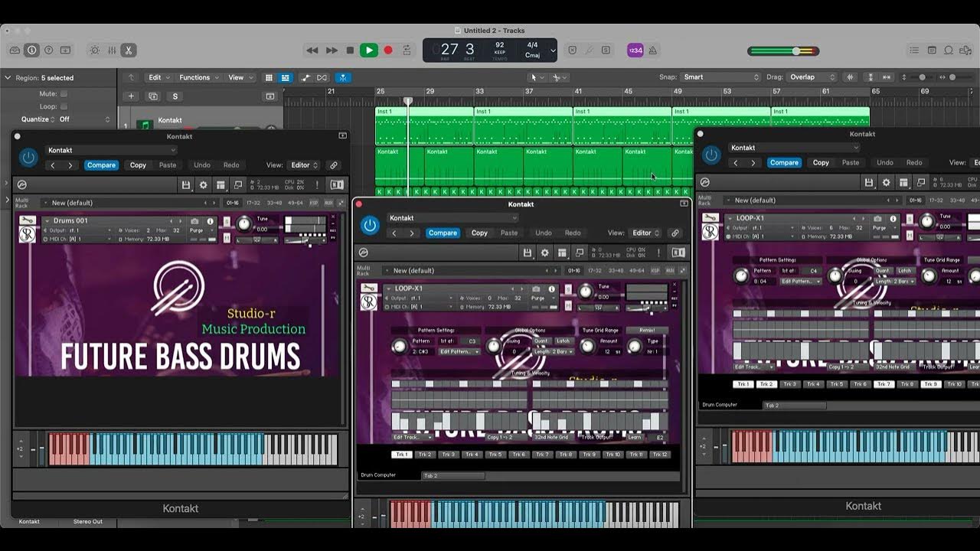980x551 pixels.
Task: Check the region Mute checkbox
Action: (x=64, y=93)
